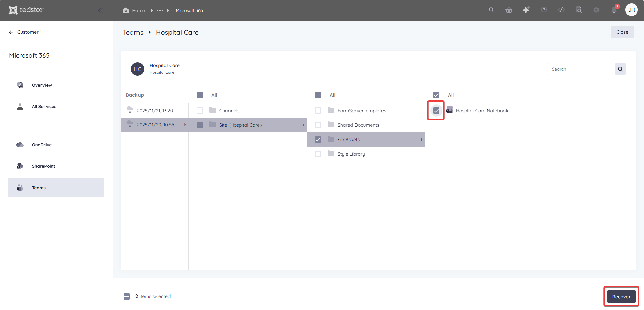The height and width of the screenshot is (310, 644).
Task: Open the basket icon in top bar
Action: coord(509,10)
